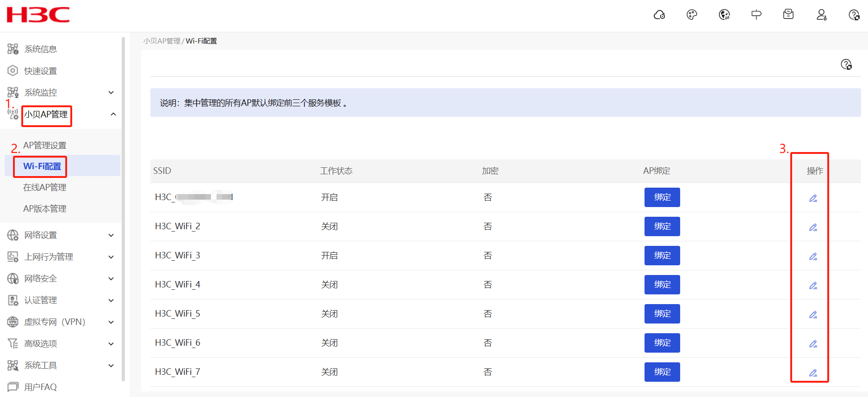Click the 系统工具 sidebar icon
The width and height of the screenshot is (868, 397).
point(13,365)
